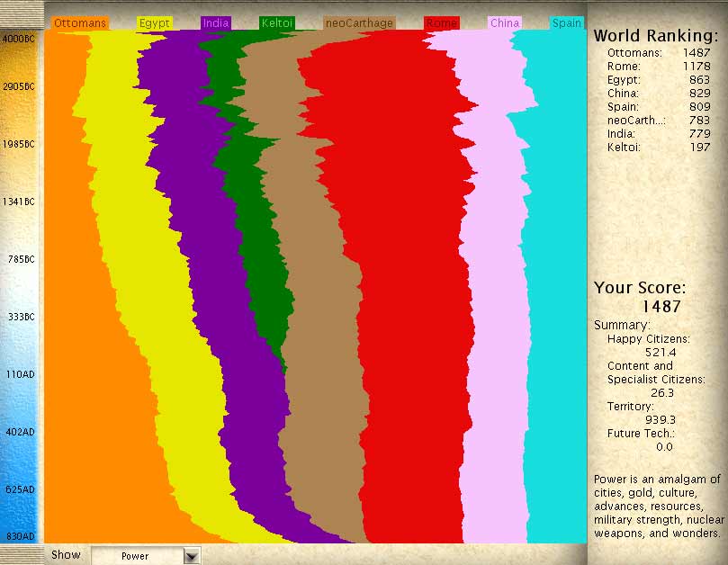Click the Power description paragraph
Screen dimensions: 728x565
tap(659, 506)
